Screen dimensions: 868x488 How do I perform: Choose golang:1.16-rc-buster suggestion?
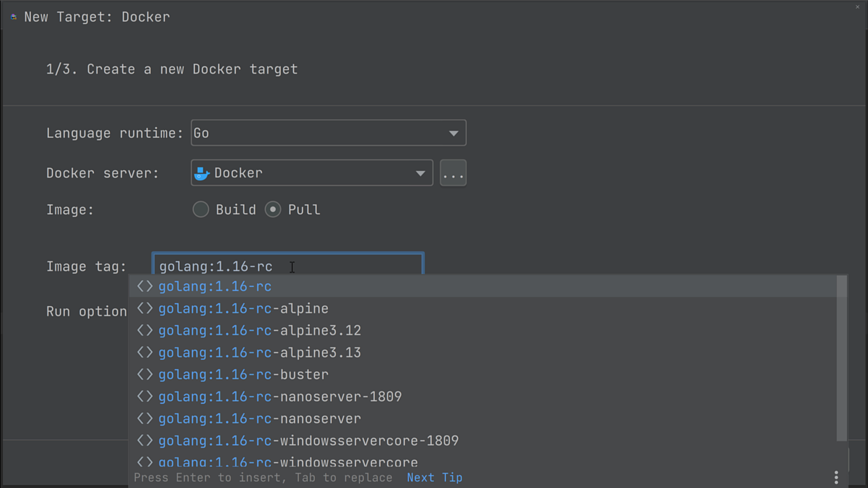point(483,375)
